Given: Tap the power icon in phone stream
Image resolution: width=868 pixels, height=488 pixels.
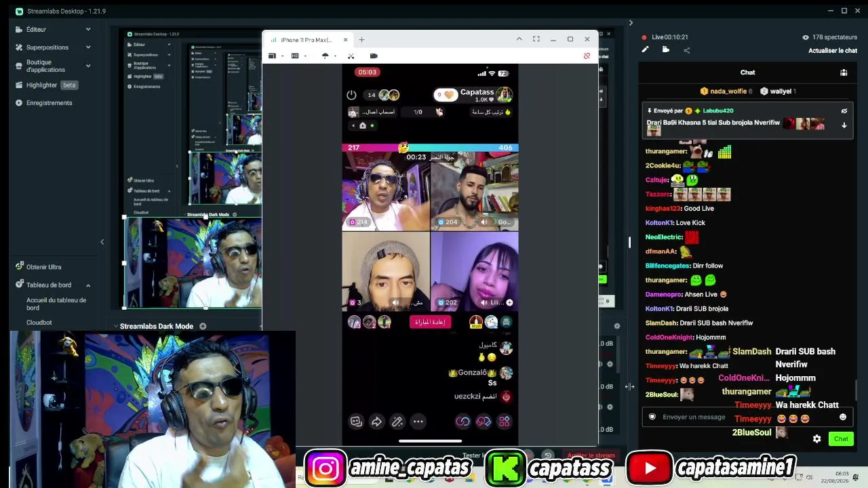Looking at the screenshot, I should point(351,95).
